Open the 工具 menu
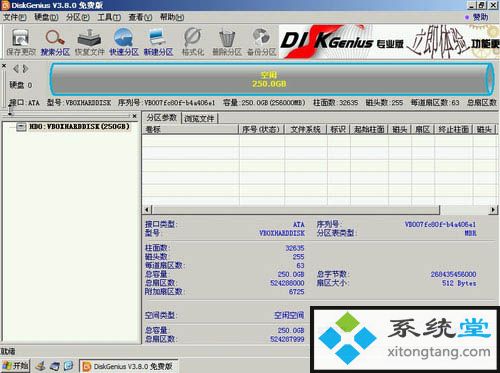Screen dimensions: 500x373 click(x=109, y=17)
